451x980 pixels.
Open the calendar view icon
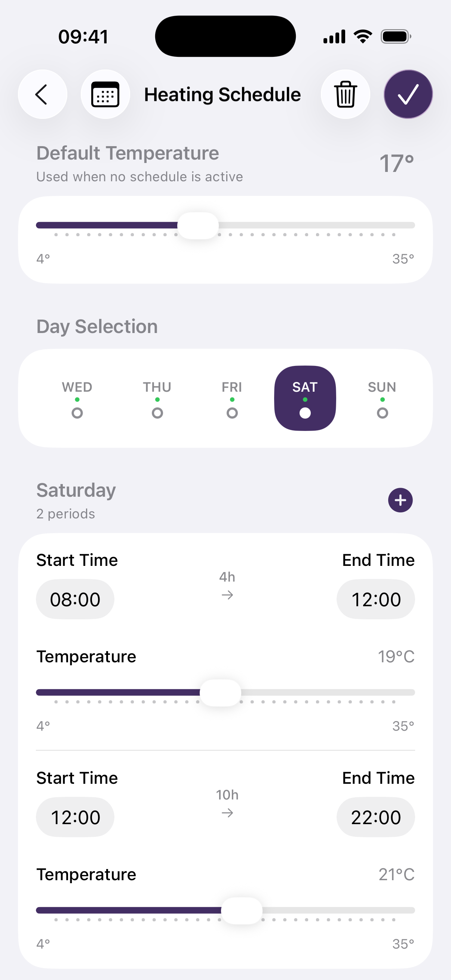coord(105,94)
